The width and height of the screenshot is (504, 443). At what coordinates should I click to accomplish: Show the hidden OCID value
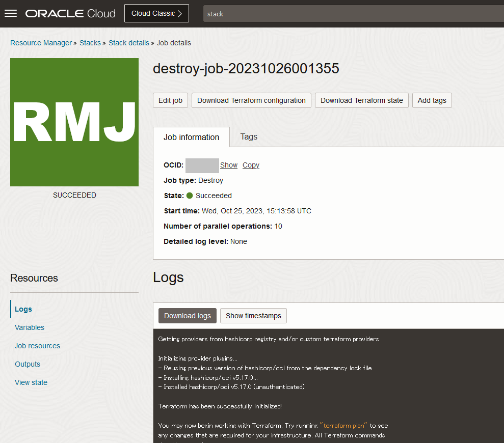click(229, 165)
